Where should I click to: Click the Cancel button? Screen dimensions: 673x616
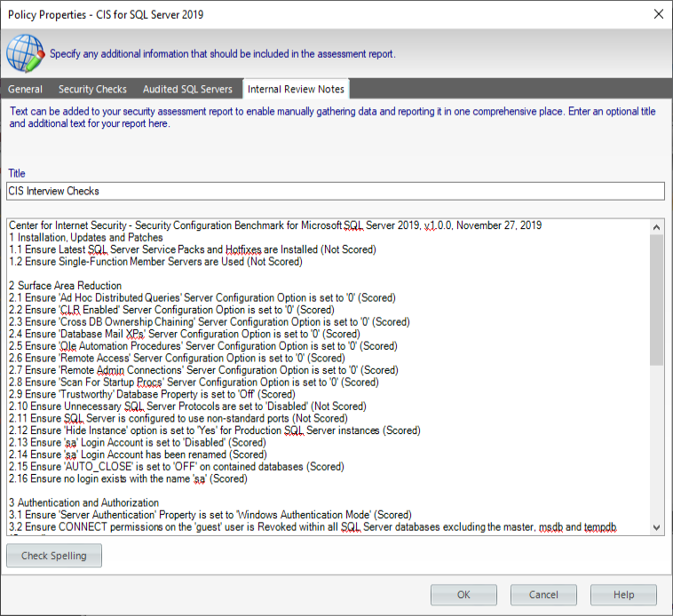[543, 595]
